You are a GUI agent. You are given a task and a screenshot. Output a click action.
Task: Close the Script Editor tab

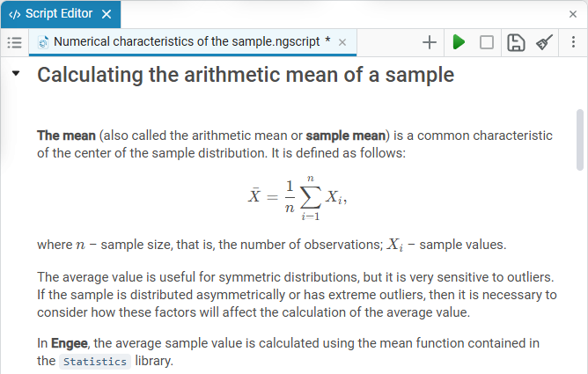[x=107, y=15]
